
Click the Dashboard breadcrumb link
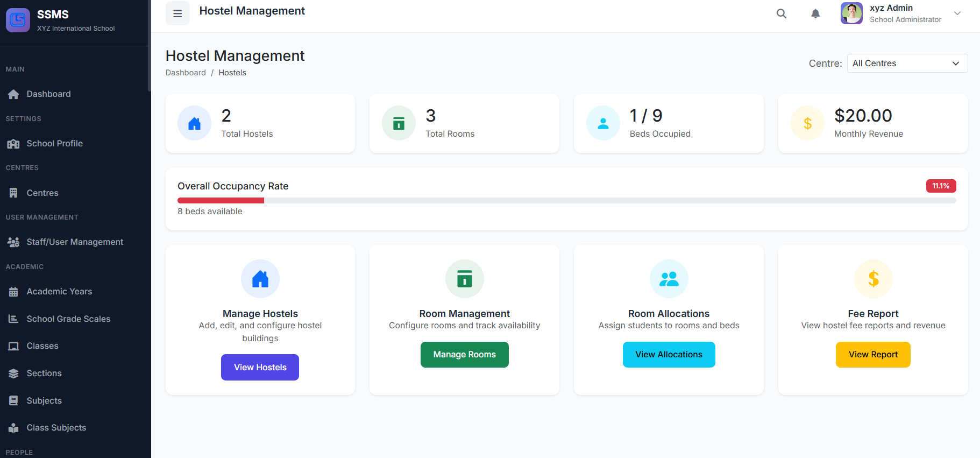186,73
